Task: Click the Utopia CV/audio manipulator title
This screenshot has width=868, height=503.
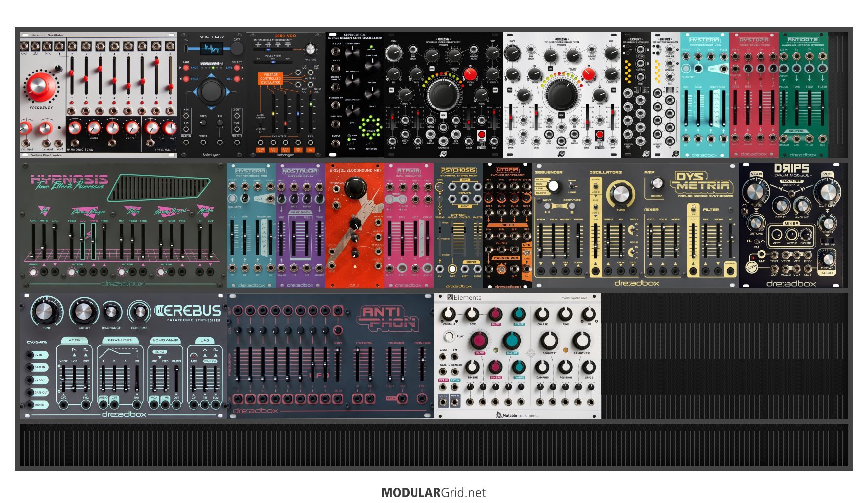Action: tap(507, 170)
